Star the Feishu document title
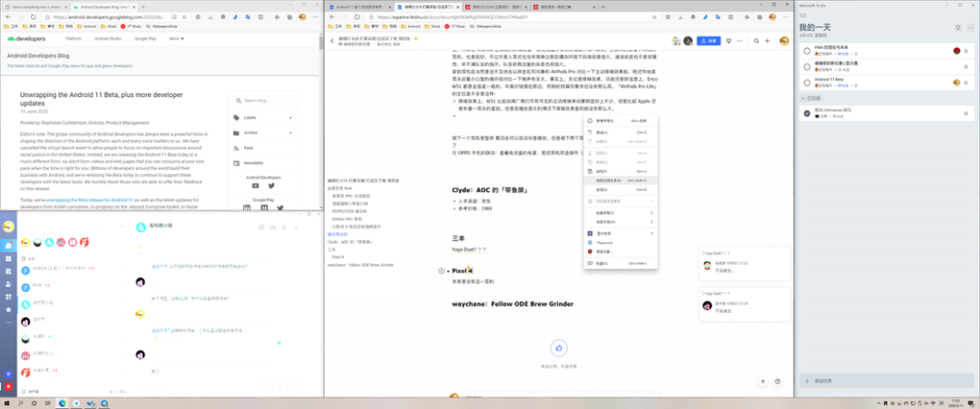Image resolution: width=980 pixels, height=409 pixels. pos(416,38)
